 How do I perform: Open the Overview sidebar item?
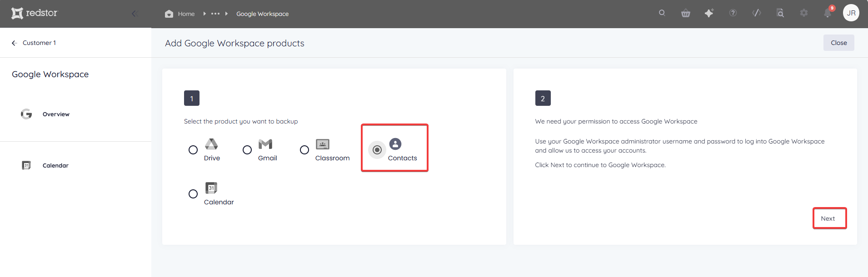pyautogui.click(x=56, y=114)
